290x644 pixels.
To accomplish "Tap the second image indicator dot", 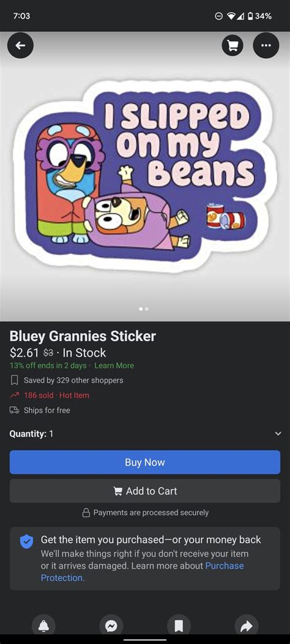I will 147,309.
